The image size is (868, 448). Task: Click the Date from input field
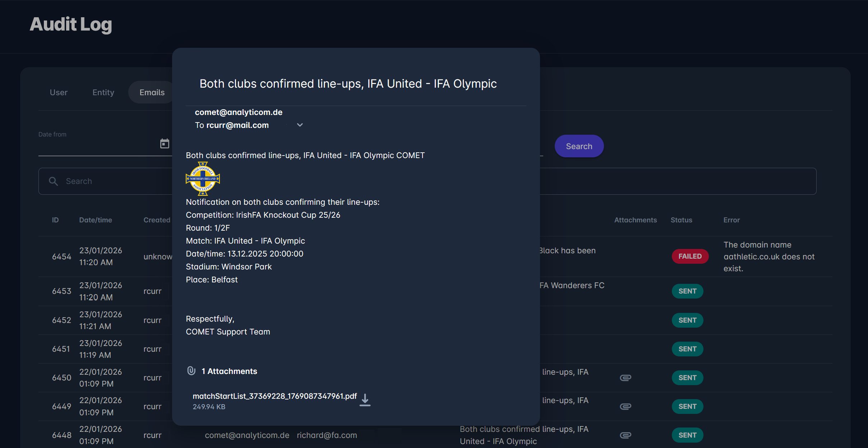coord(97,146)
